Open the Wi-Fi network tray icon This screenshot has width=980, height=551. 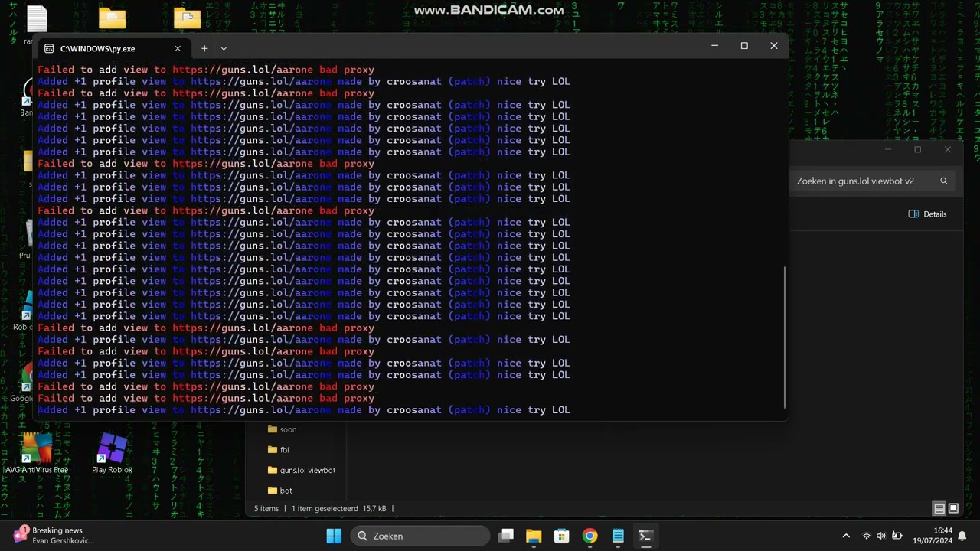pyautogui.click(x=867, y=536)
